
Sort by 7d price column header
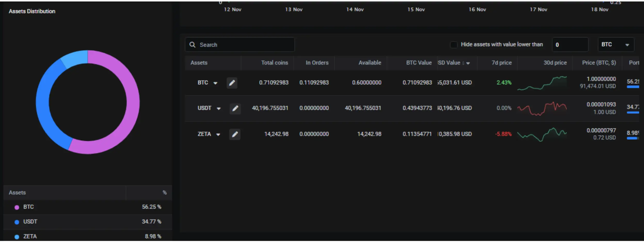tap(501, 63)
